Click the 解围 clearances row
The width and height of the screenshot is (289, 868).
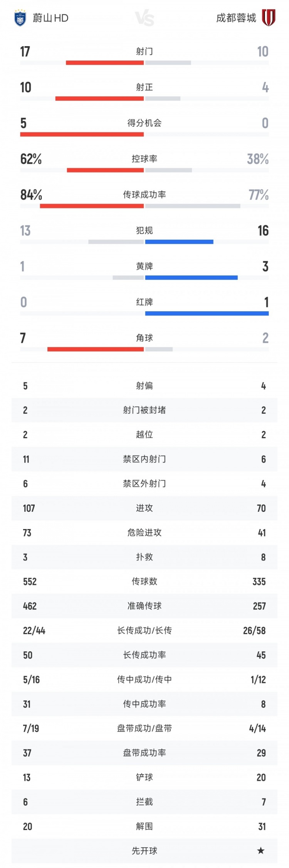(144, 826)
